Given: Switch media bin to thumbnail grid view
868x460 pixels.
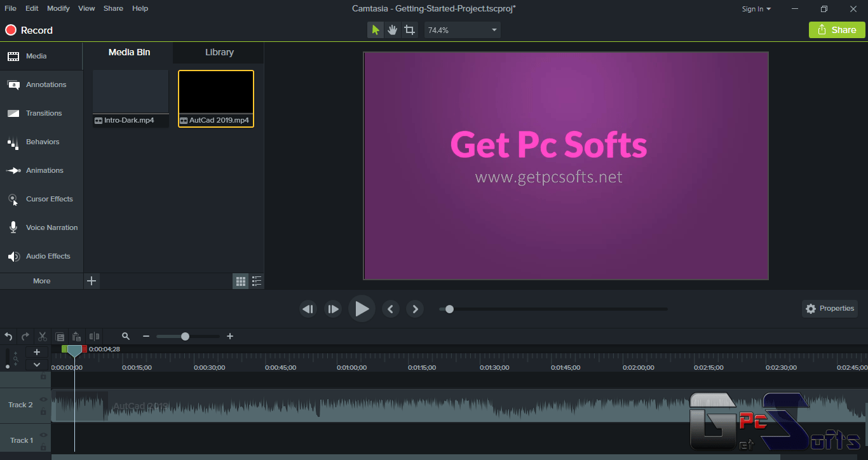Looking at the screenshot, I should [x=241, y=281].
